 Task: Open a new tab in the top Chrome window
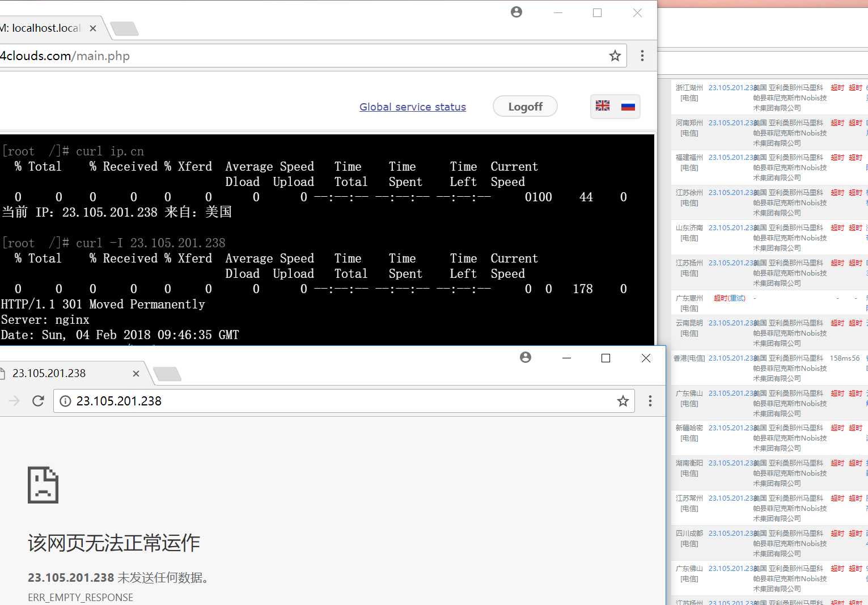[x=124, y=28]
